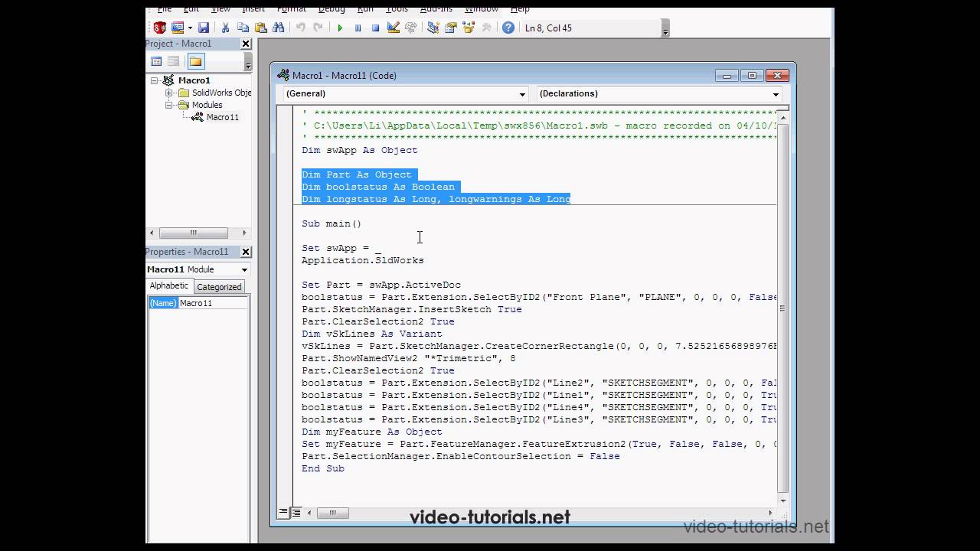Click View Code in Project panel

[156, 61]
